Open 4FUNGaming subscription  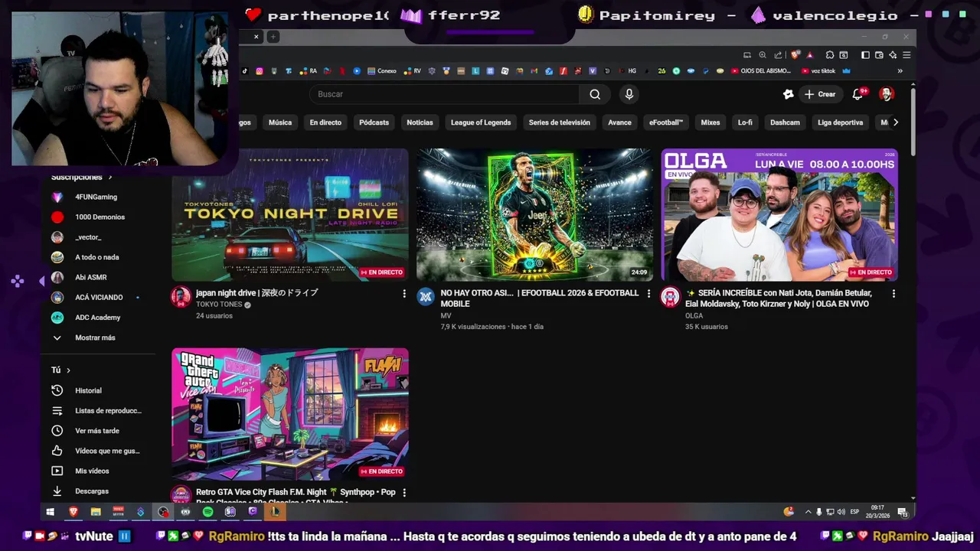[x=97, y=197]
